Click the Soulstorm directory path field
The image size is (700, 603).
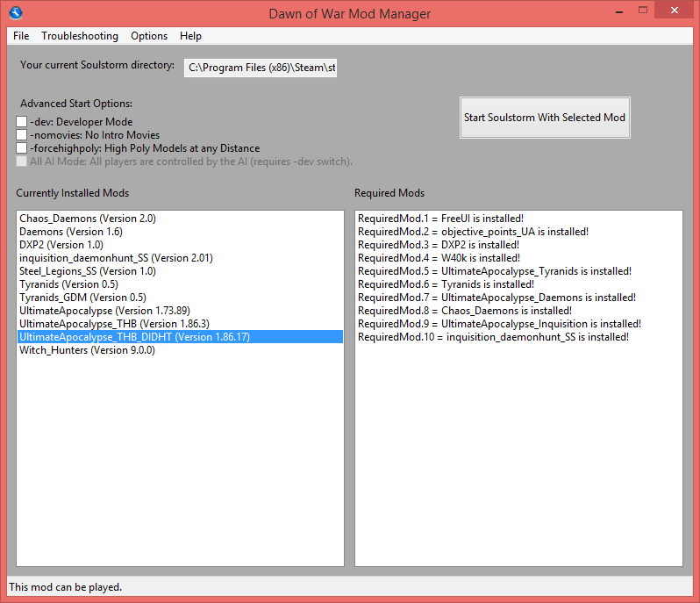[x=261, y=68]
